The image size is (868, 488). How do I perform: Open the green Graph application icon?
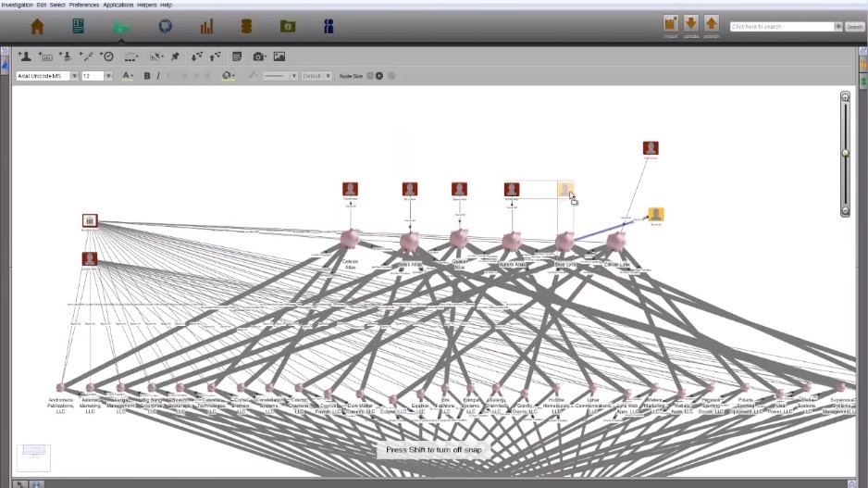pyautogui.click(x=121, y=27)
